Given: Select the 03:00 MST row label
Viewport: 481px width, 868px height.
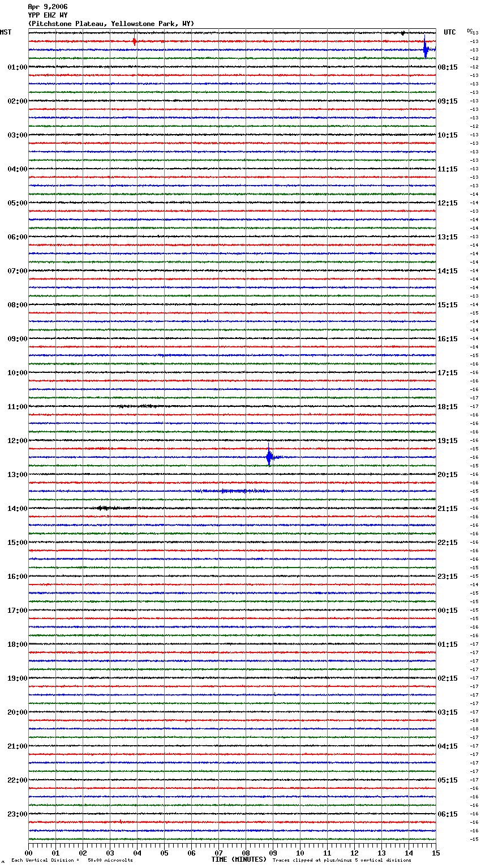Looking at the screenshot, I should [x=18, y=135].
